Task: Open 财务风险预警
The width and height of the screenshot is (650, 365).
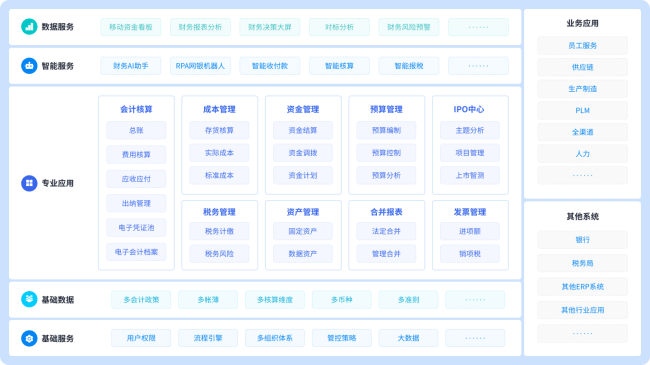Action: pyautogui.click(x=409, y=27)
